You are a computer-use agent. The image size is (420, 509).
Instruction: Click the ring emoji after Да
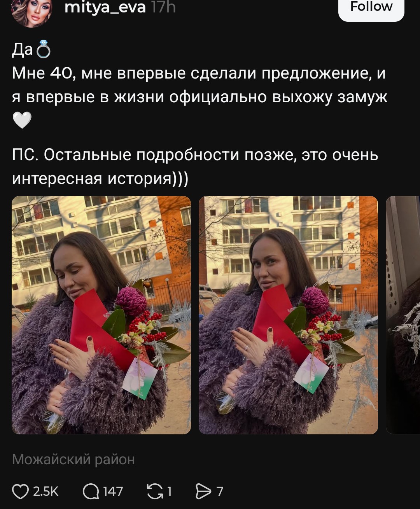43,49
